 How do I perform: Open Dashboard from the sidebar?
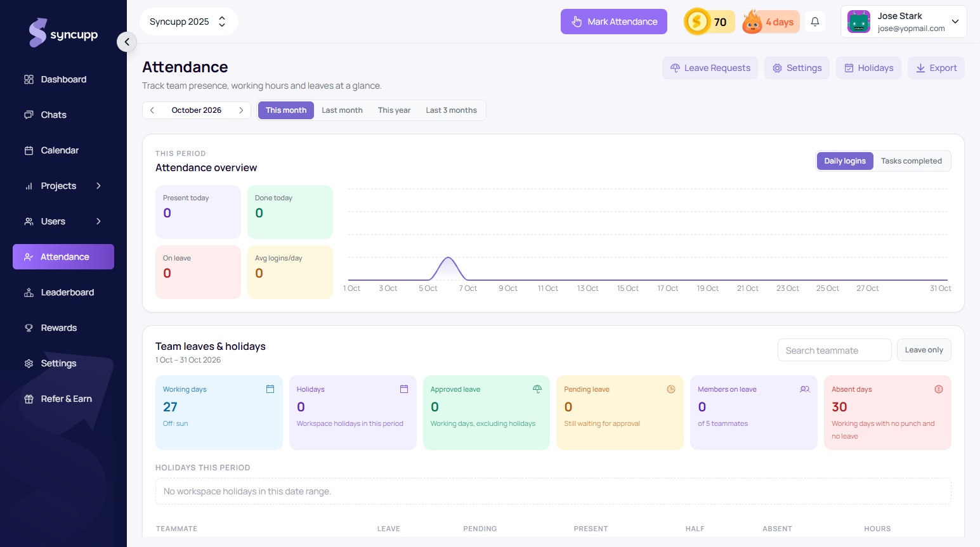coord(63,79)
